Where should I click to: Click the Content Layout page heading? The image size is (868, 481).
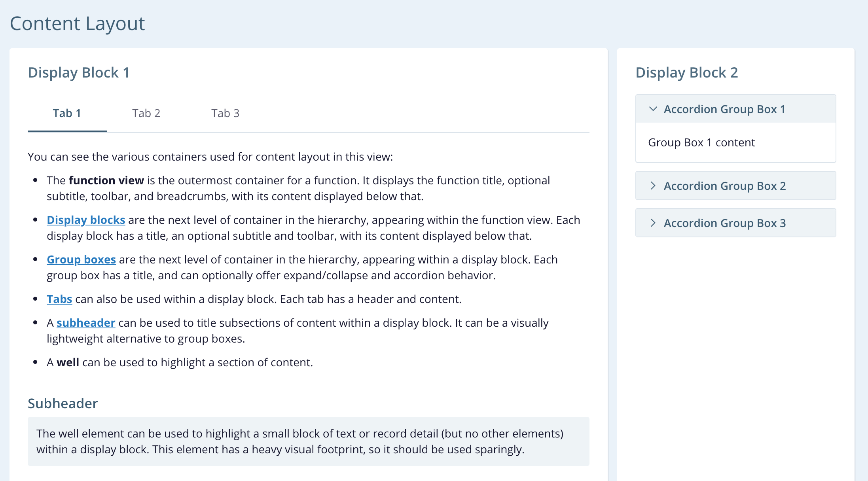[77, 24]
